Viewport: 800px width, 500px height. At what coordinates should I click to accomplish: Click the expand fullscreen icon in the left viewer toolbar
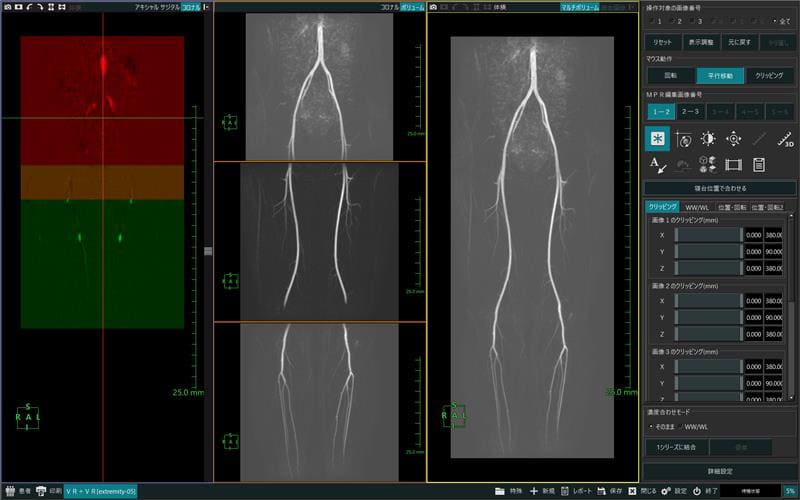coord(62,7)
